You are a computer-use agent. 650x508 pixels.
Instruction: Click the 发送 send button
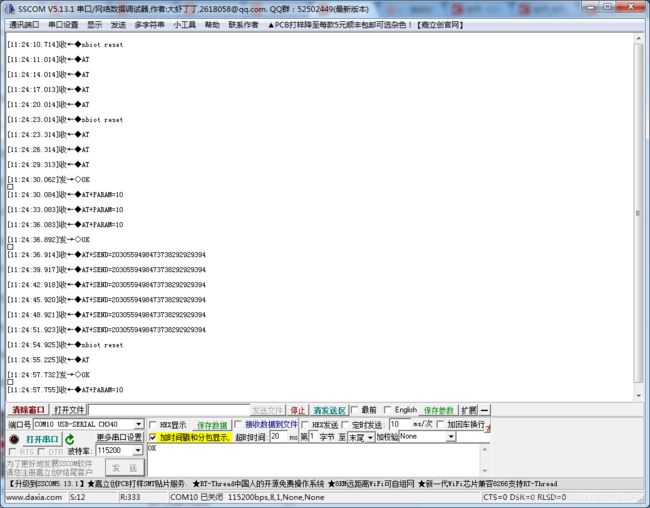pos(125,467)
